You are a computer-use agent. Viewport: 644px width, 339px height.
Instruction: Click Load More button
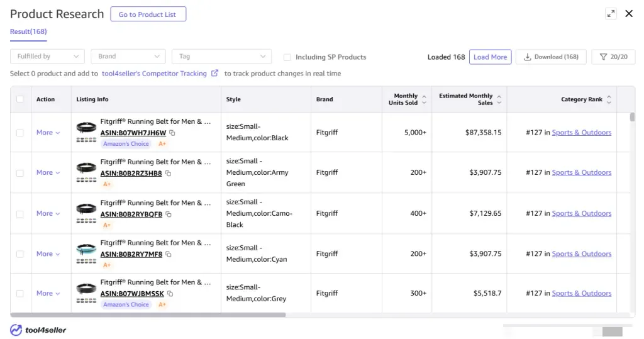491,57
